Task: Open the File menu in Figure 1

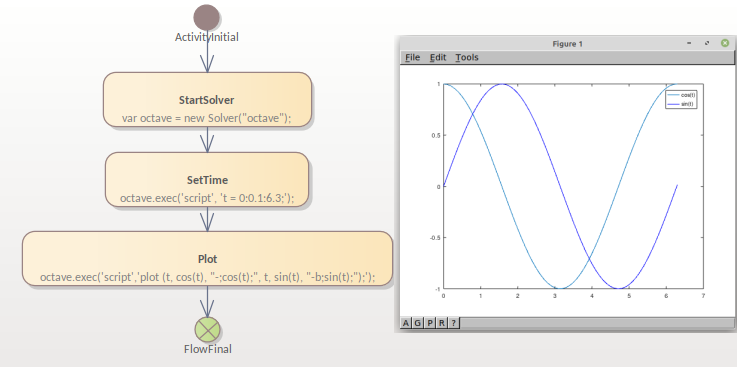Action: (x=412, y=57)
